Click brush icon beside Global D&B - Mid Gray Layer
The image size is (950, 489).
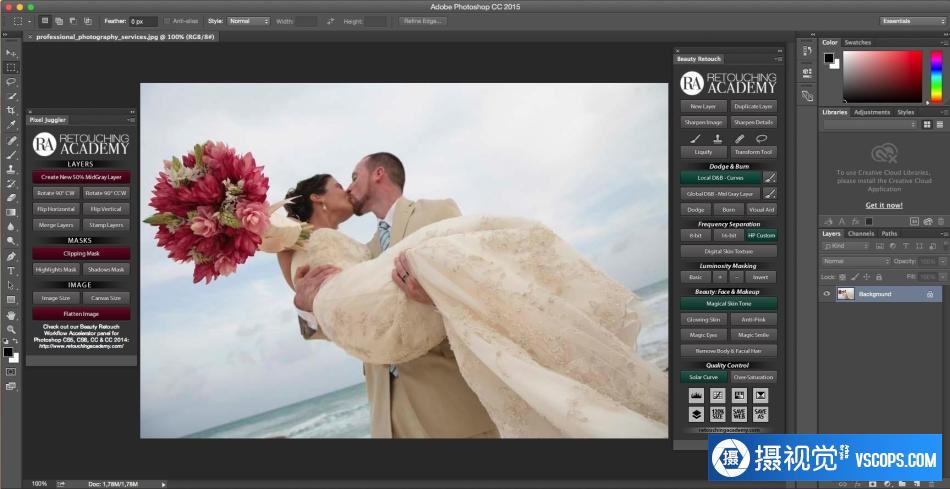click(769, 194)
